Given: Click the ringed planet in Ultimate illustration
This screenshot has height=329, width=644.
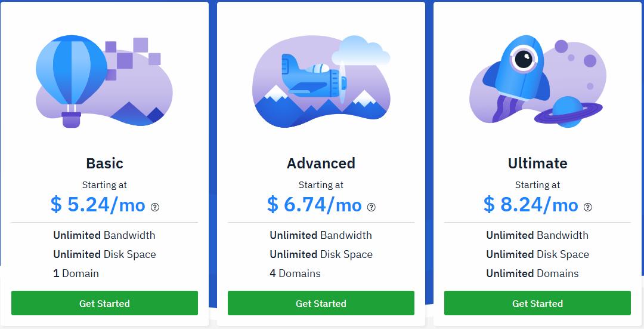Looking at the screenshot, I should (x=568, y=112).
